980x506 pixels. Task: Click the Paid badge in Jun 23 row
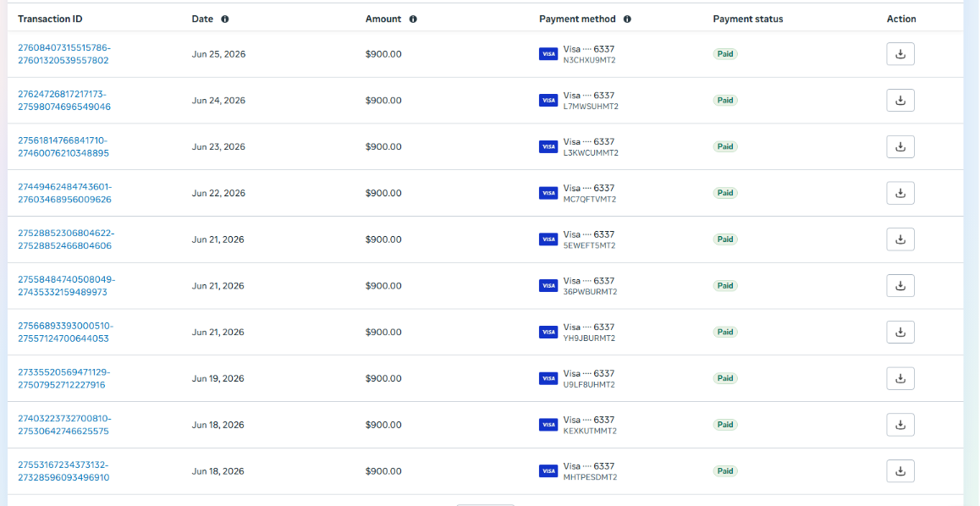[x=725, y=146]
